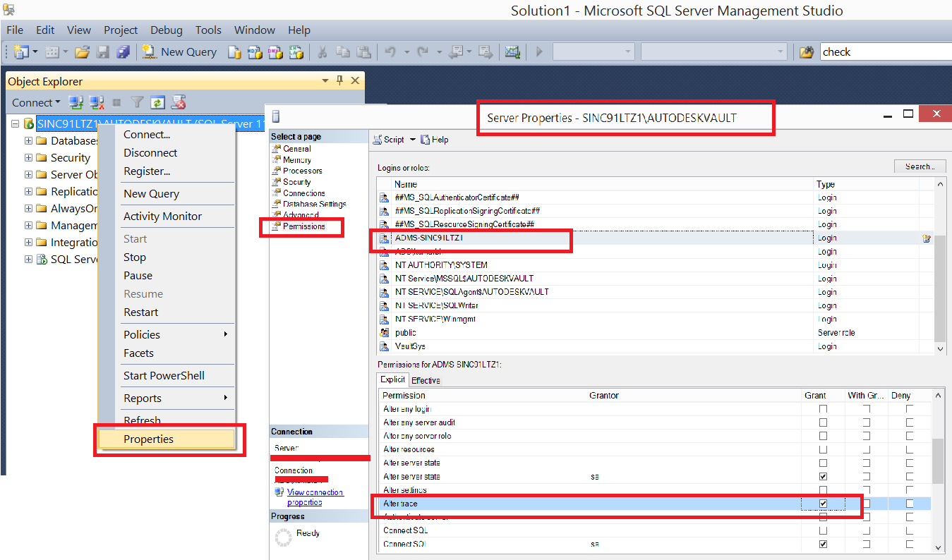Switch to the Effective permissions tab

pos(426,380)
